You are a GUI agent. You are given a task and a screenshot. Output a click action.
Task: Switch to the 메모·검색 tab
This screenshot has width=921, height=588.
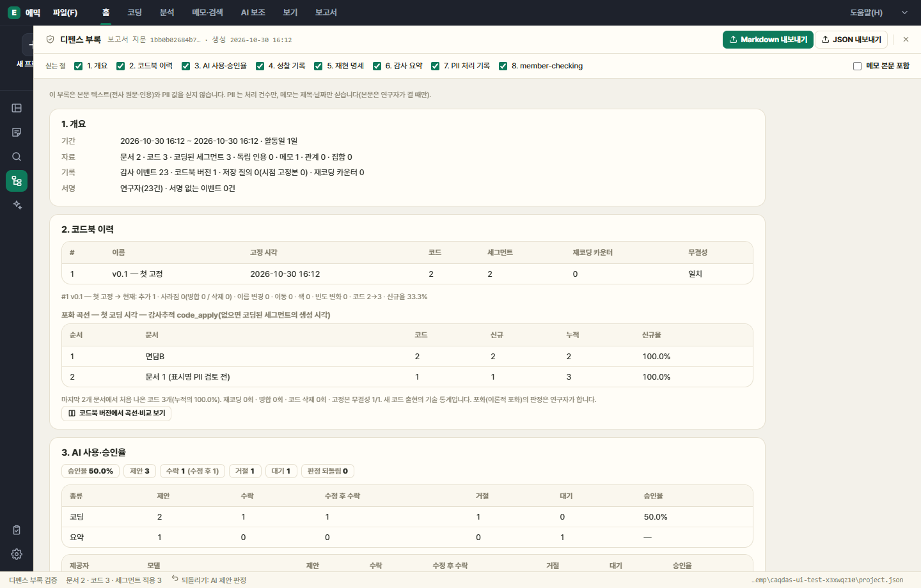(207, 13)
